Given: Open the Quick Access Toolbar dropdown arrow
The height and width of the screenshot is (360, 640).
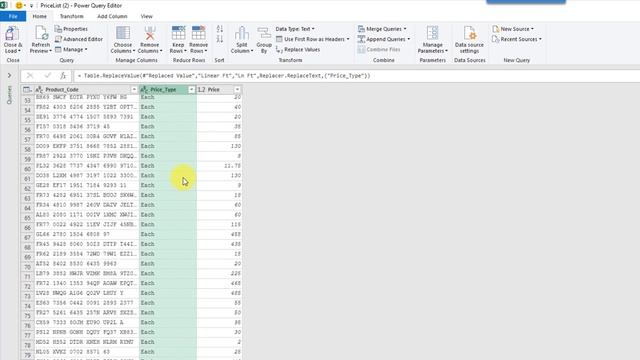Looking at the screenshot, I should (x=31, y=6).
